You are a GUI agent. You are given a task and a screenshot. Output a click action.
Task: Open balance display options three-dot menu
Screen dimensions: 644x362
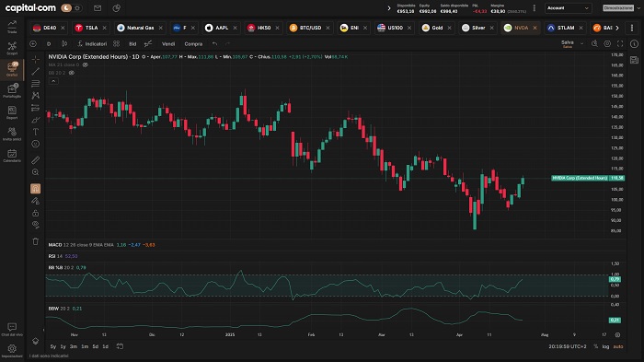click(x=535, y=7)
